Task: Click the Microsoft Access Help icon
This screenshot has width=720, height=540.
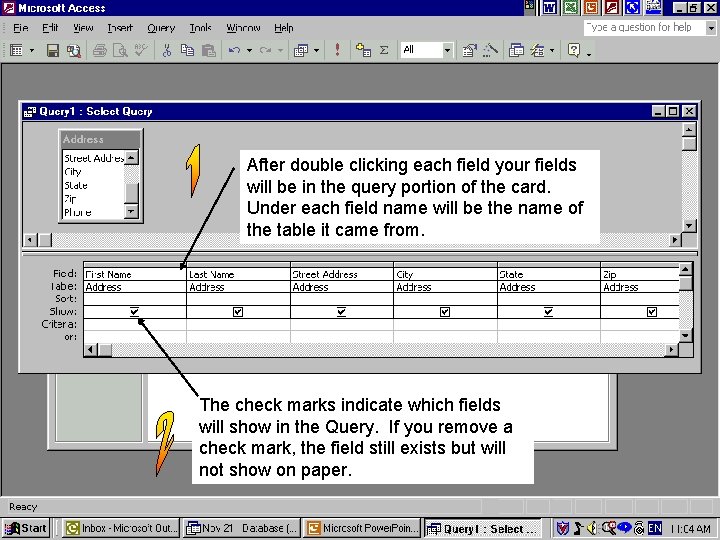Action: click(x=574, y=50)
